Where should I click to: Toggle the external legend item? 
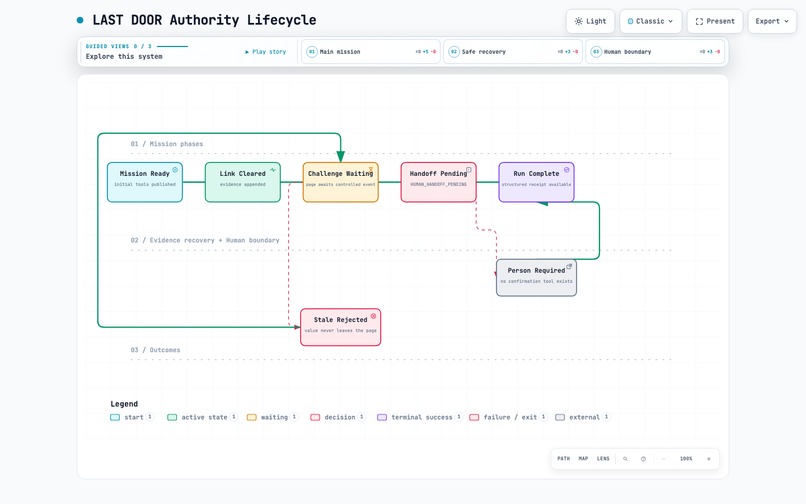[582, 417]
